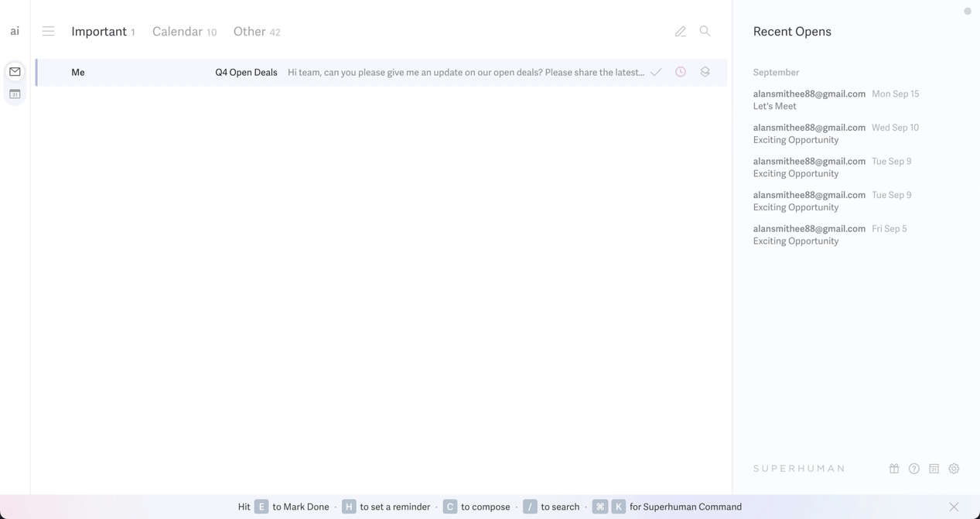Click the gift icon

pyautogui.click(x=894, y=469)
